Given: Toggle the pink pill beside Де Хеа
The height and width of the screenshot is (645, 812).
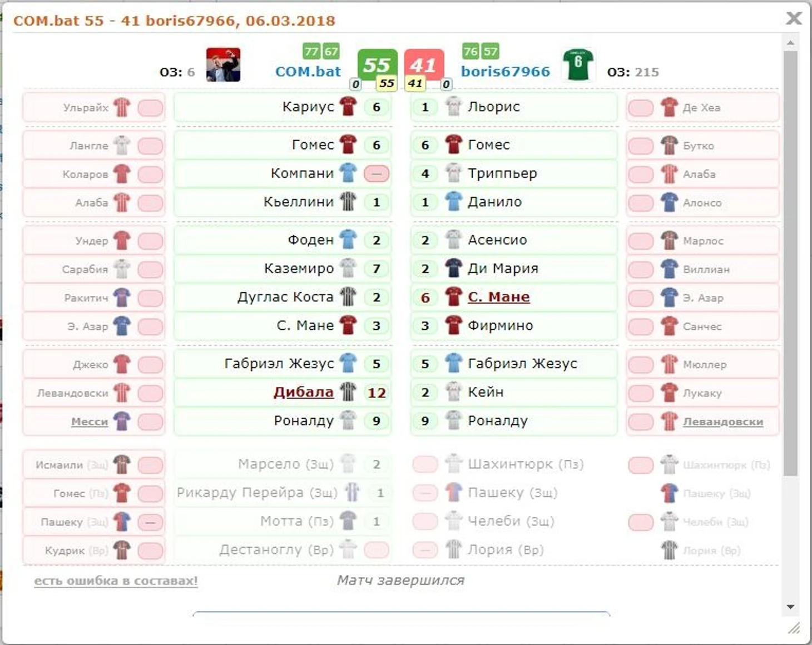Looking at the screenshot, I should coord(641,107).
